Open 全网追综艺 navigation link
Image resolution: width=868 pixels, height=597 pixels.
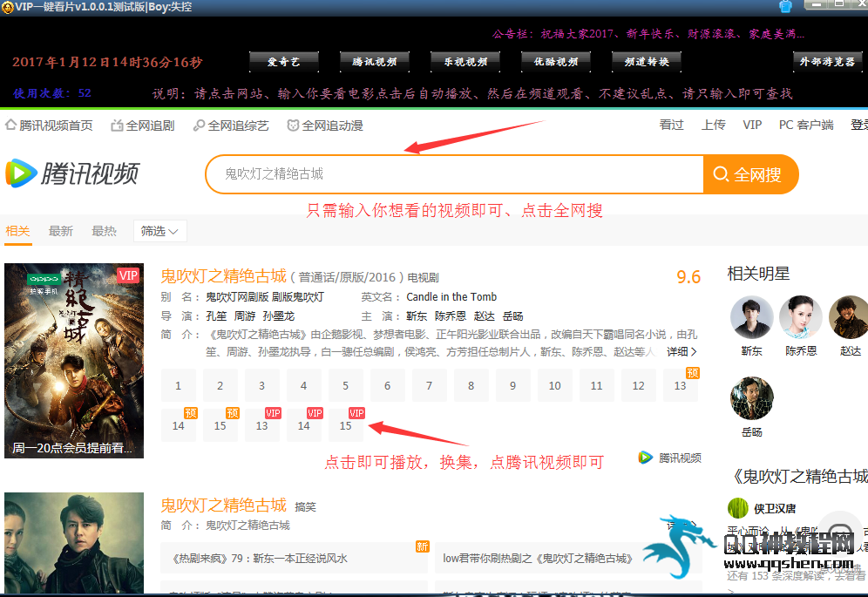[231, 126]
